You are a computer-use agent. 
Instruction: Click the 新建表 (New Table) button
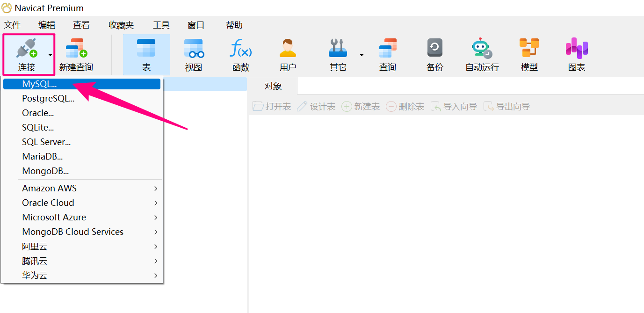click(x=361, y=107)
